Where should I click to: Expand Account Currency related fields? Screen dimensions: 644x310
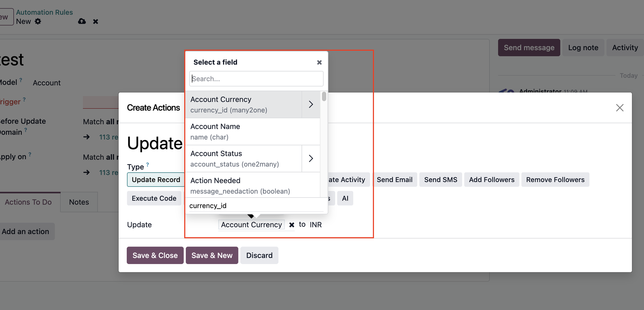click(311, 104)
